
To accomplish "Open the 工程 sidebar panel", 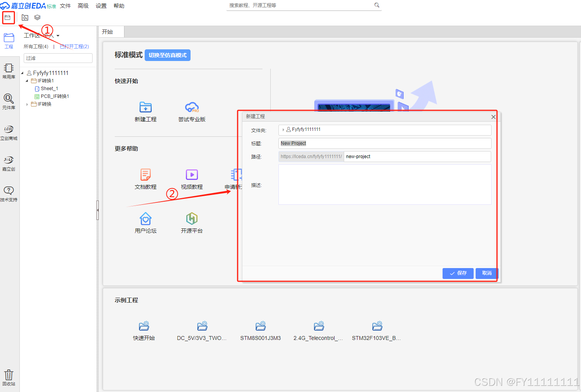I will click(x=9, y=41).
